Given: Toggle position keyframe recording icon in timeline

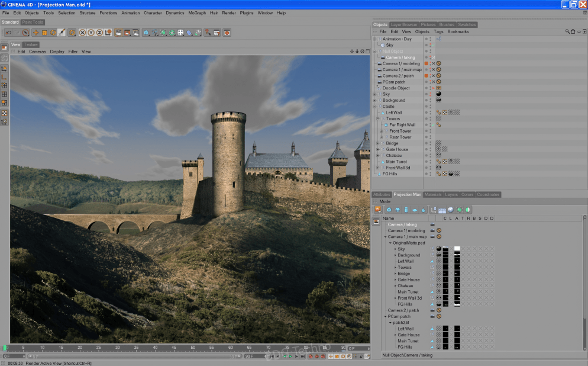Looking at the screenshot, I should [331, 357].
